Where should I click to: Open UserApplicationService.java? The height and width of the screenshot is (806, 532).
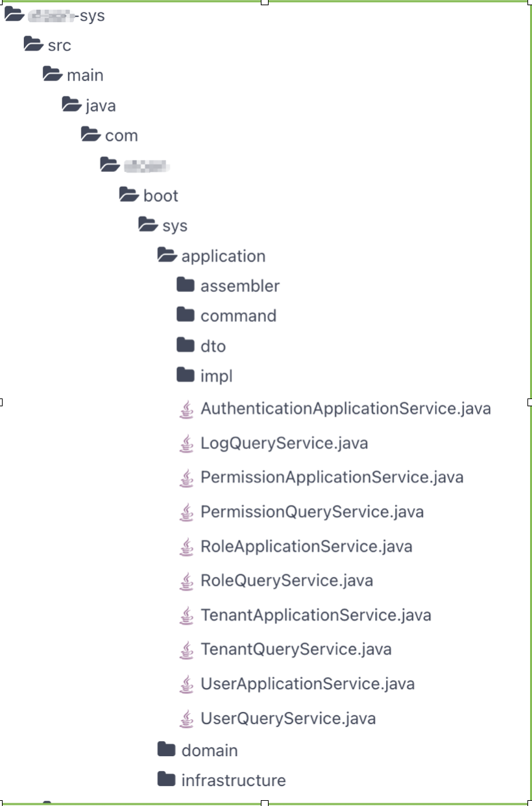[x=308, y=684]
